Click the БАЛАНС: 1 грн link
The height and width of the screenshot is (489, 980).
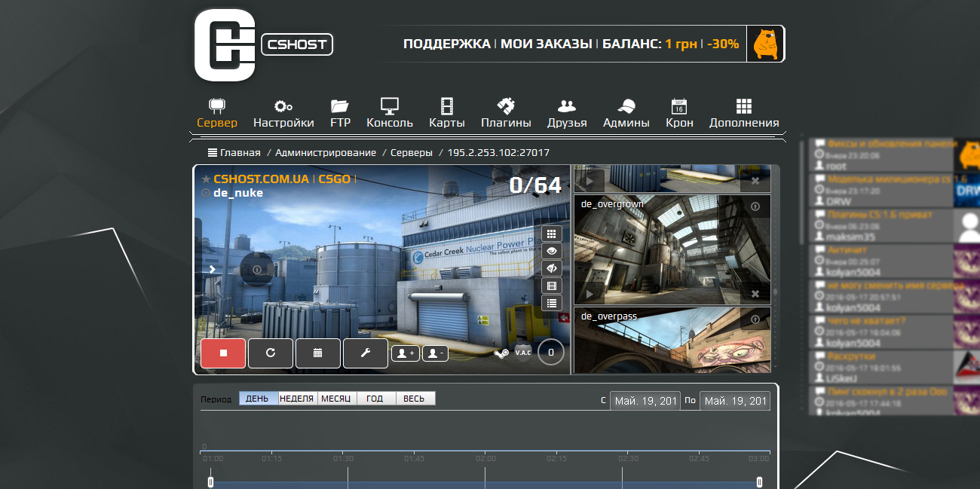point(649,44)
